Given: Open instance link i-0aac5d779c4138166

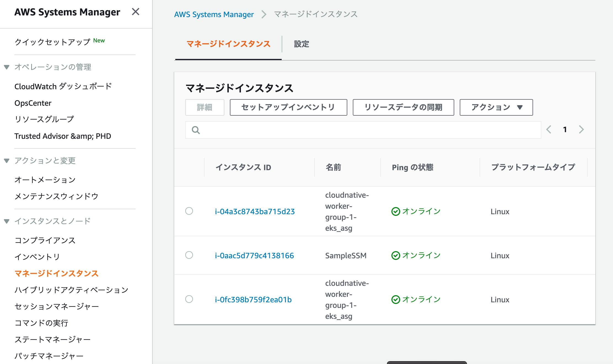Looking at the screenshot, I should (254, 256).
